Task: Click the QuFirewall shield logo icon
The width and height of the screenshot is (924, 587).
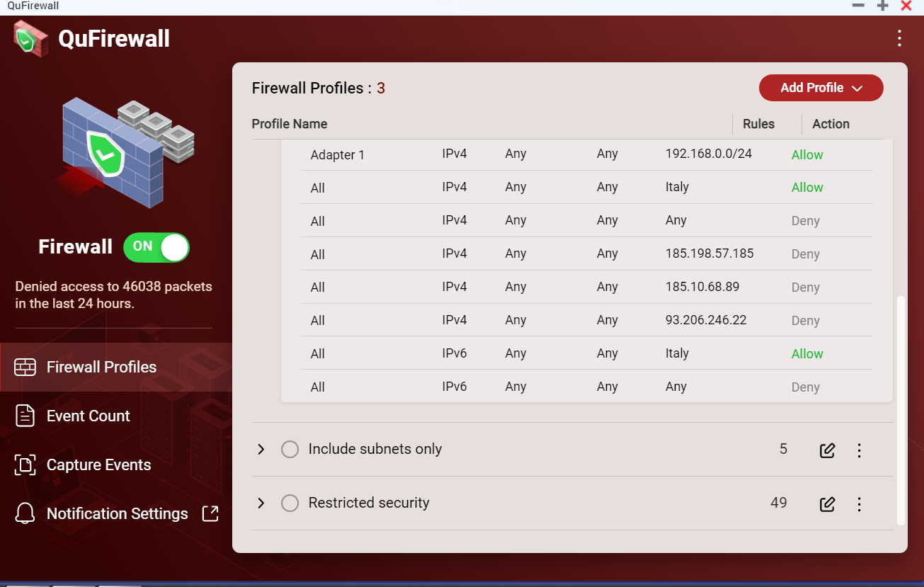Action: coord(30,38)
